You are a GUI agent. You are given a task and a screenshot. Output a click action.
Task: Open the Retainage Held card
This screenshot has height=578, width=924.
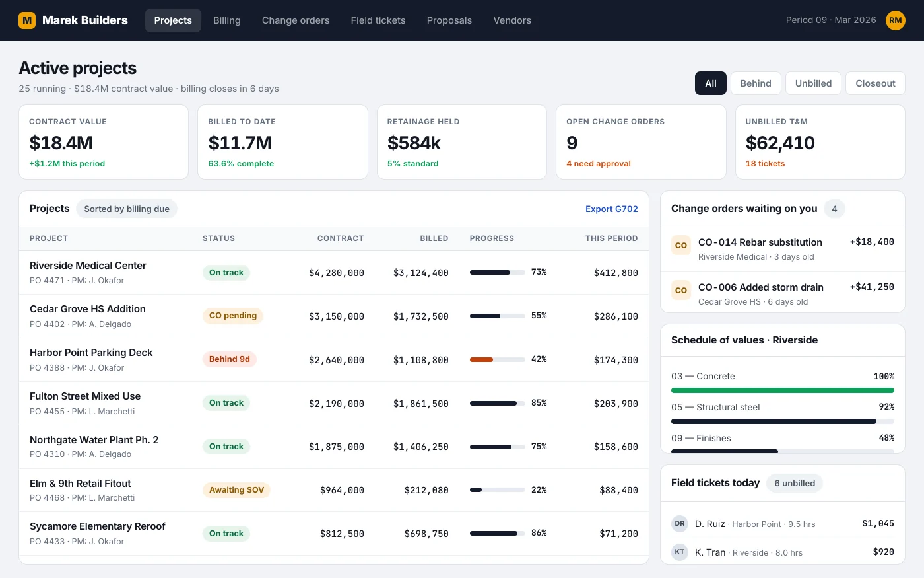click(462, 142)
